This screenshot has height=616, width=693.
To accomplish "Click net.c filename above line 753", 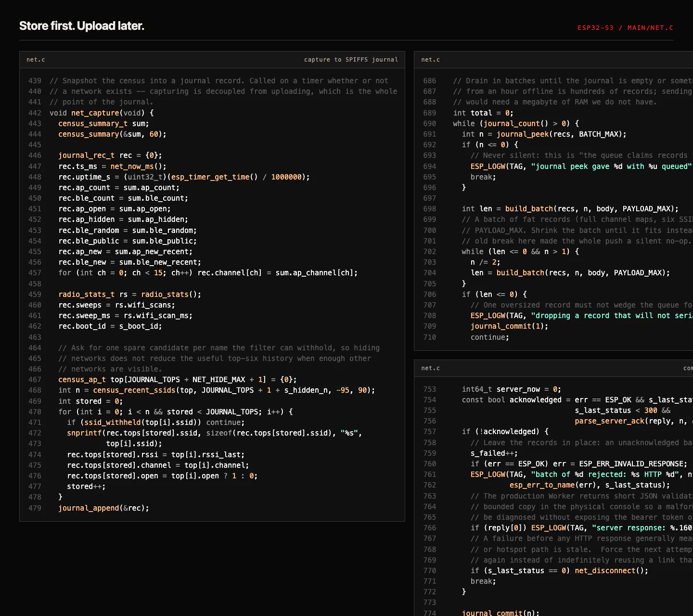I will (430, 368).
